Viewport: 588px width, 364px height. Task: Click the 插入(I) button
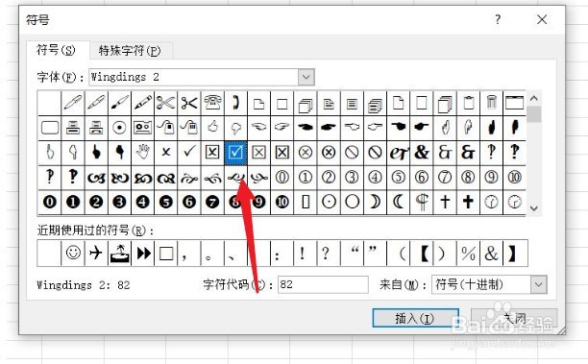click(415, 318)
